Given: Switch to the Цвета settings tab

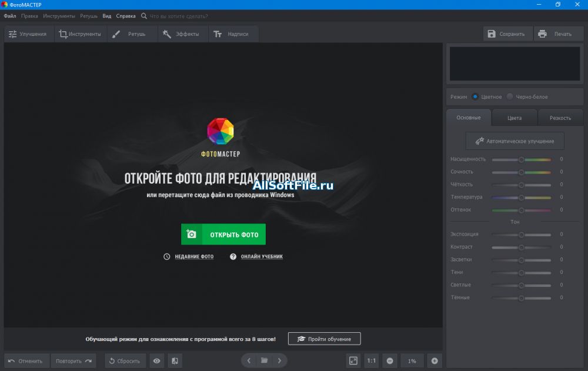Looking at the screenshot, I should pos(514,118).
